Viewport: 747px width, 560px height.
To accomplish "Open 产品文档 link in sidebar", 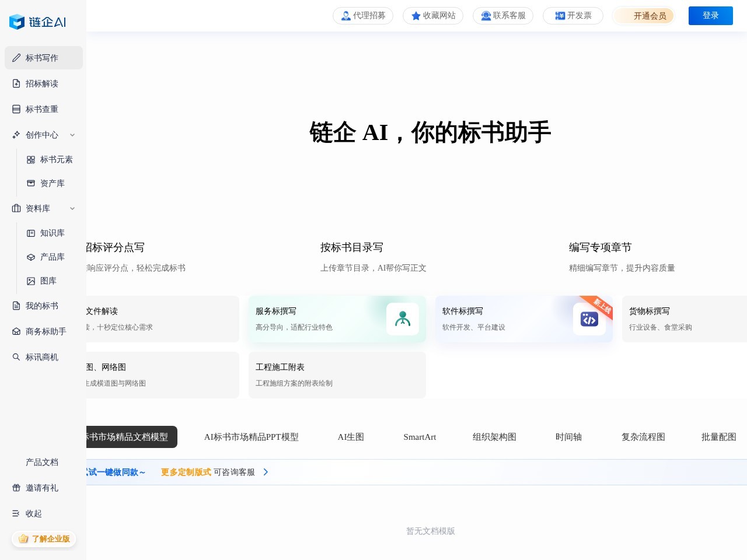I will point(44,462).
